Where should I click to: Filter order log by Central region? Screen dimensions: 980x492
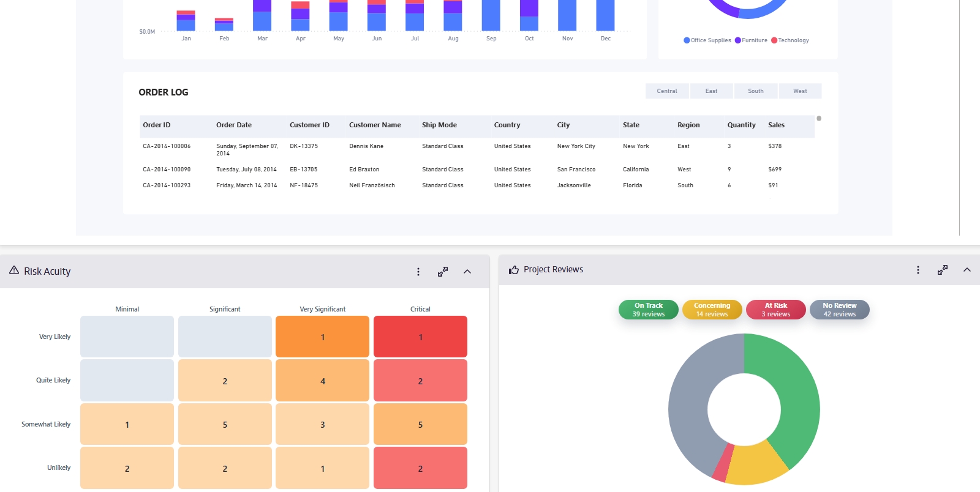(x=667, y=91)
